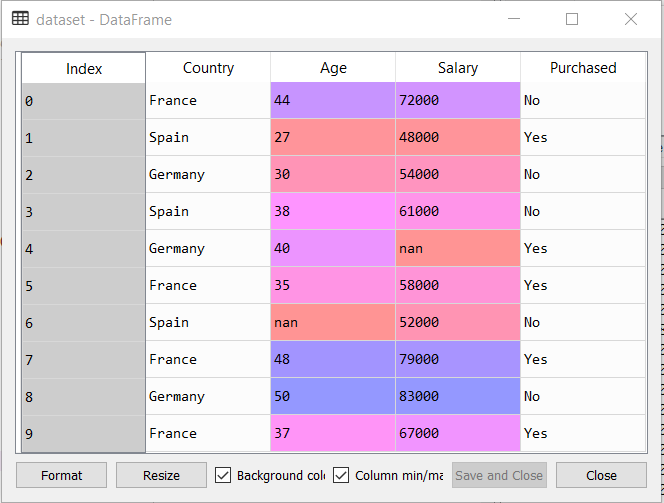Select the nan cell in Salary column
The image size is (664, 503).
tap(458, 248)
